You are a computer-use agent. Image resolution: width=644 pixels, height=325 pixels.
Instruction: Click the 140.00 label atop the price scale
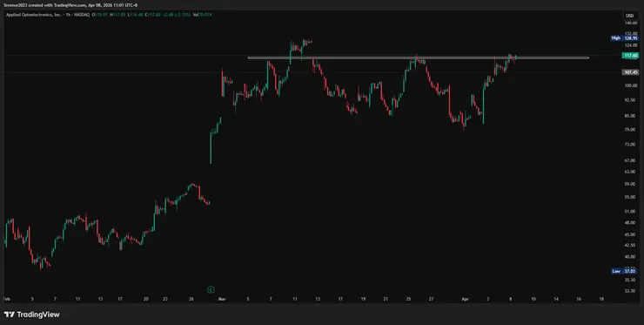pos(630,23)
